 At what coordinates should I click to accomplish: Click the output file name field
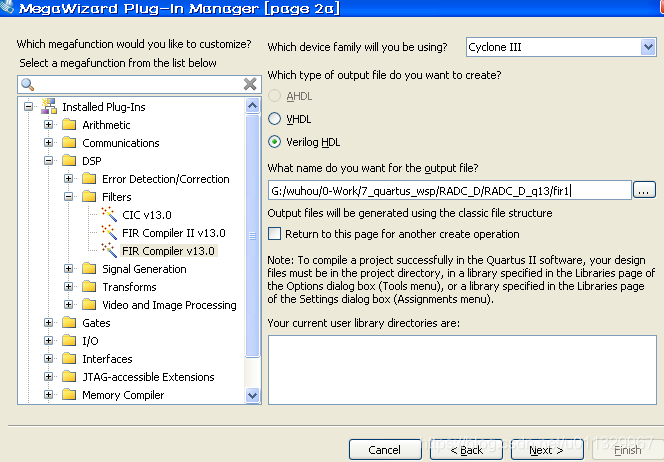click(x=449, y=191)
